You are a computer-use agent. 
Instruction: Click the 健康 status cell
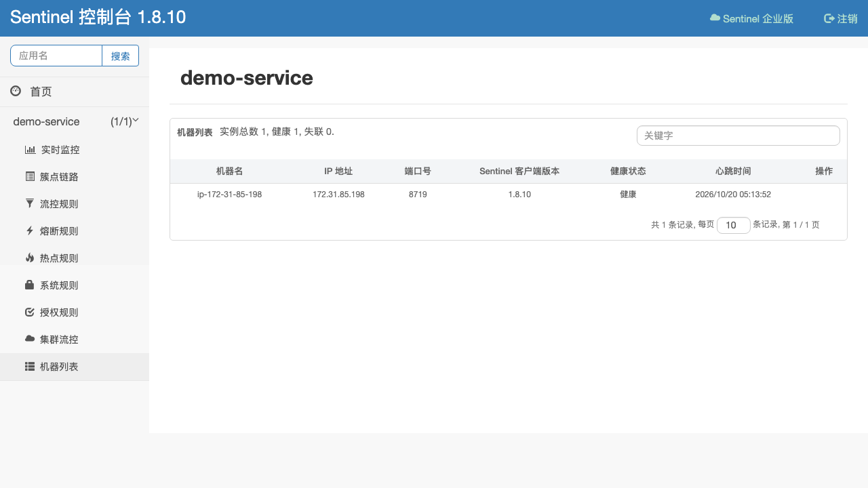tap(628, 195)
